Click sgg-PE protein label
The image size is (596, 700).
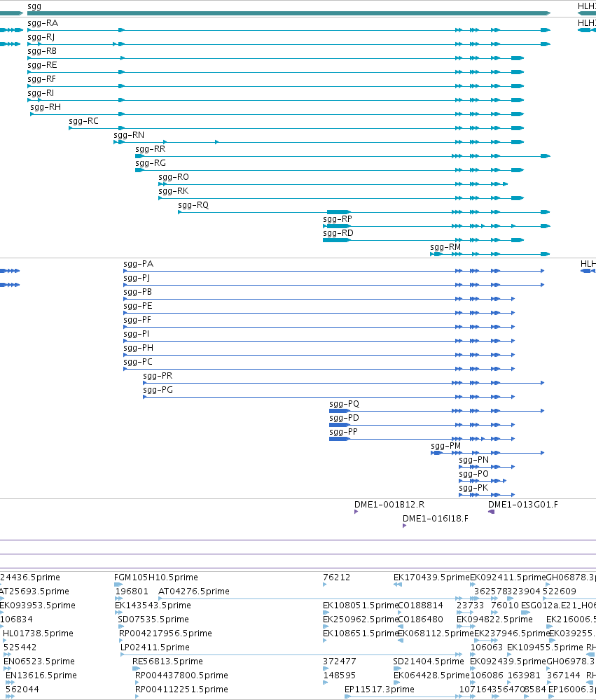coord(137,306)
